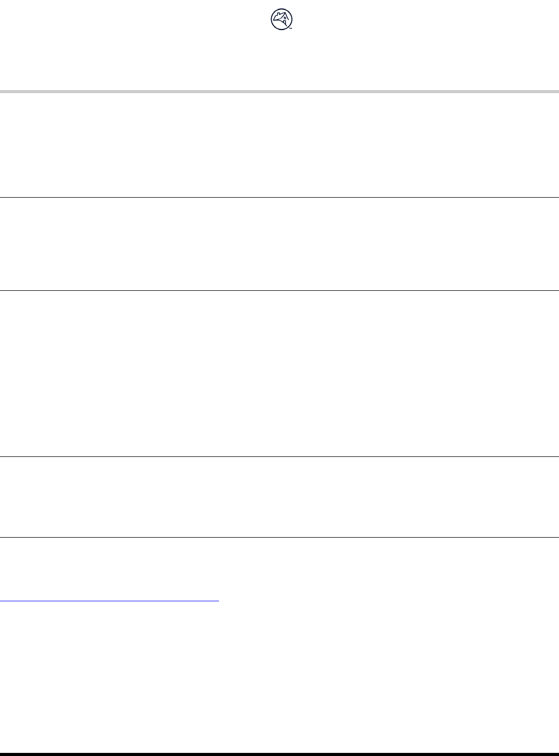The width and height of the screenshot is (559, 756).
Task: Click the second thin black horizontal line
Action: click(279, 291)
